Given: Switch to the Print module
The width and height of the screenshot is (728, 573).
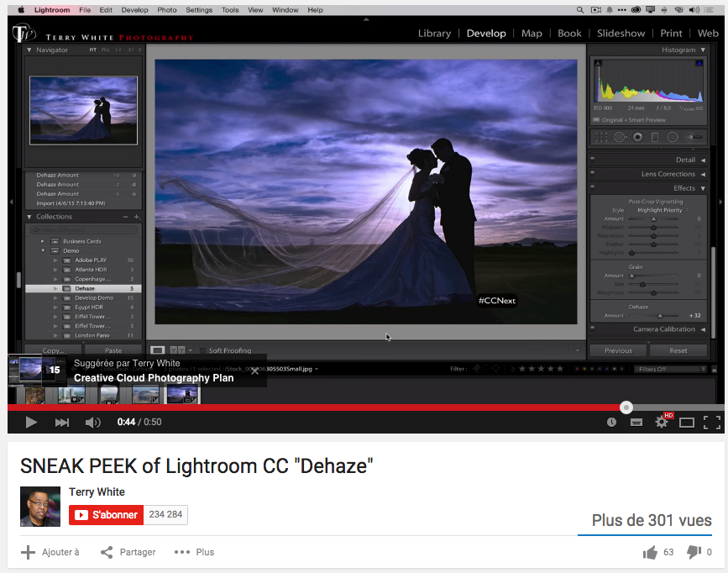Looking at the screenshot, I should [671, 34].
